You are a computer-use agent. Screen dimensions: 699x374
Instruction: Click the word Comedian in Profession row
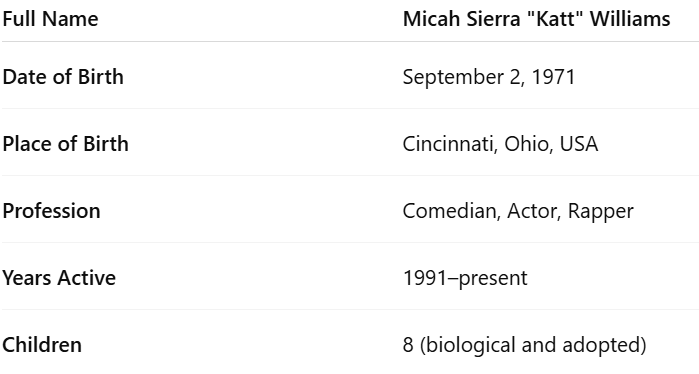pyautogui.click(x=452, y=211)
